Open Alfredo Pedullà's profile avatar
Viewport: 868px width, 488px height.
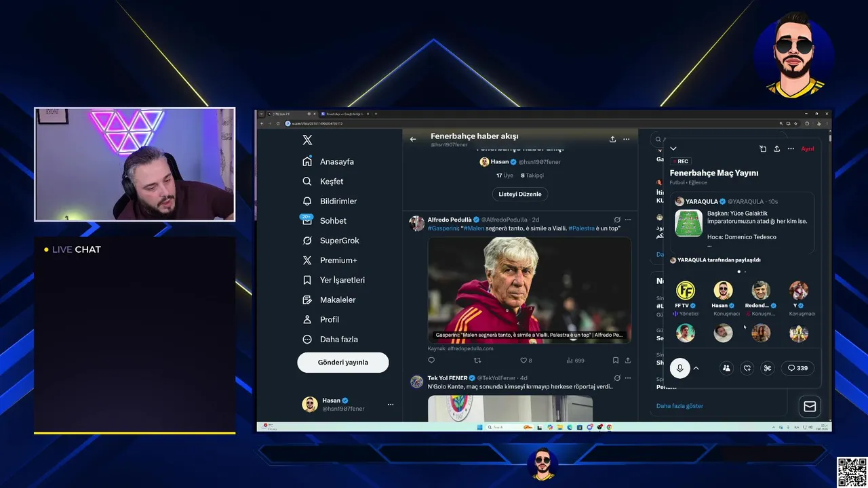coord(417,222)
